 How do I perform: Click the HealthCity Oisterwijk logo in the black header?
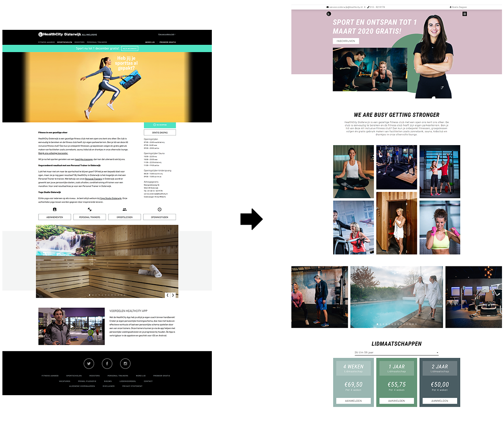68,35
